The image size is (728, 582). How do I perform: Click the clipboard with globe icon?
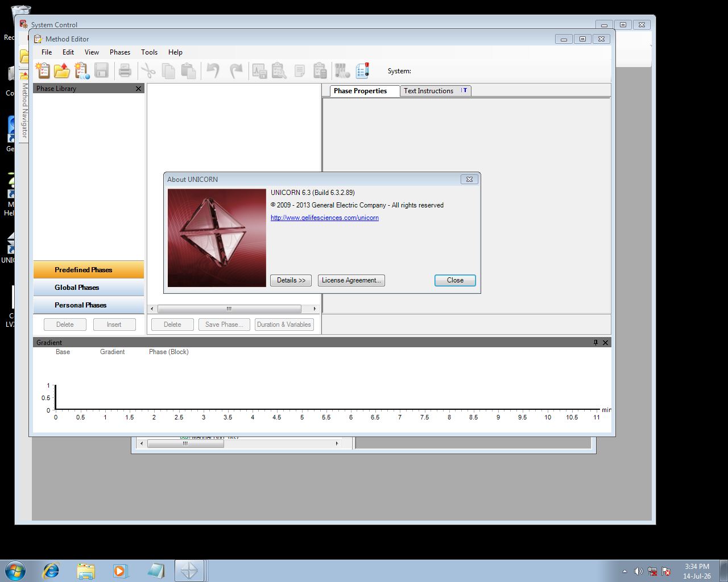pos(82,70)
